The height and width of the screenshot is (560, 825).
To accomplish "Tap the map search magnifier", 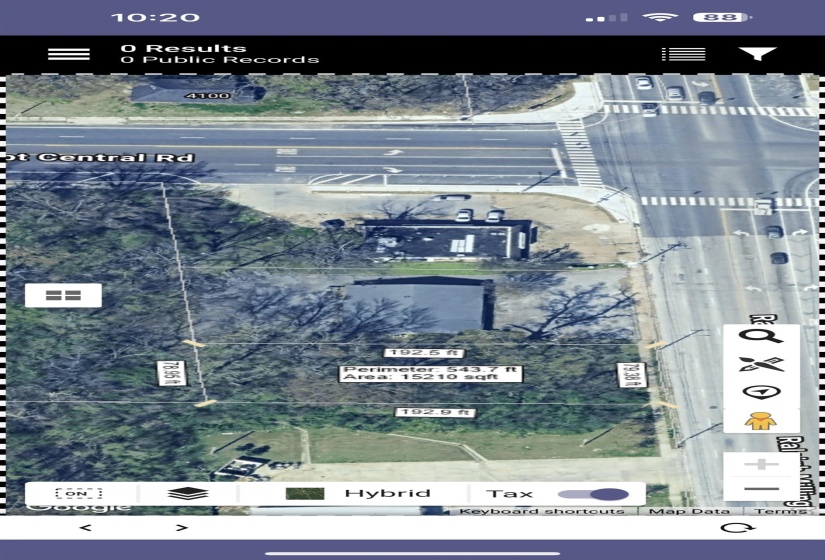I will tap(761, 337).
